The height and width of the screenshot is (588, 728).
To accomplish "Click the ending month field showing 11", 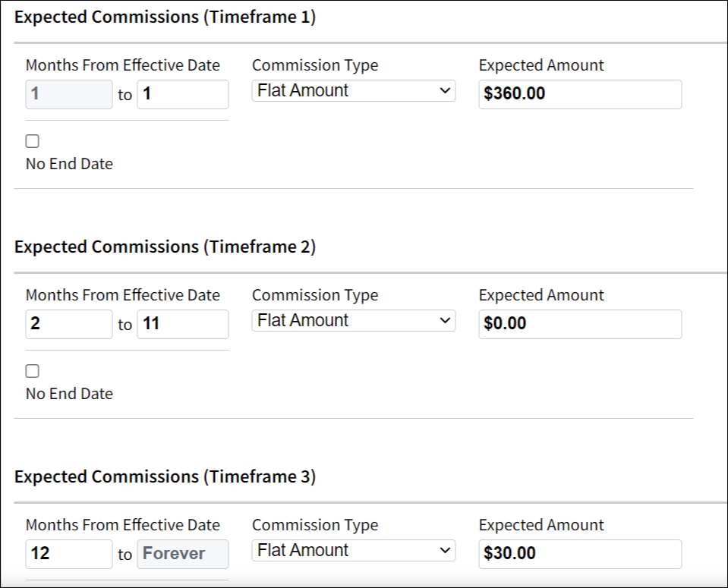I will pyautogui.click(x=182, y=324).
